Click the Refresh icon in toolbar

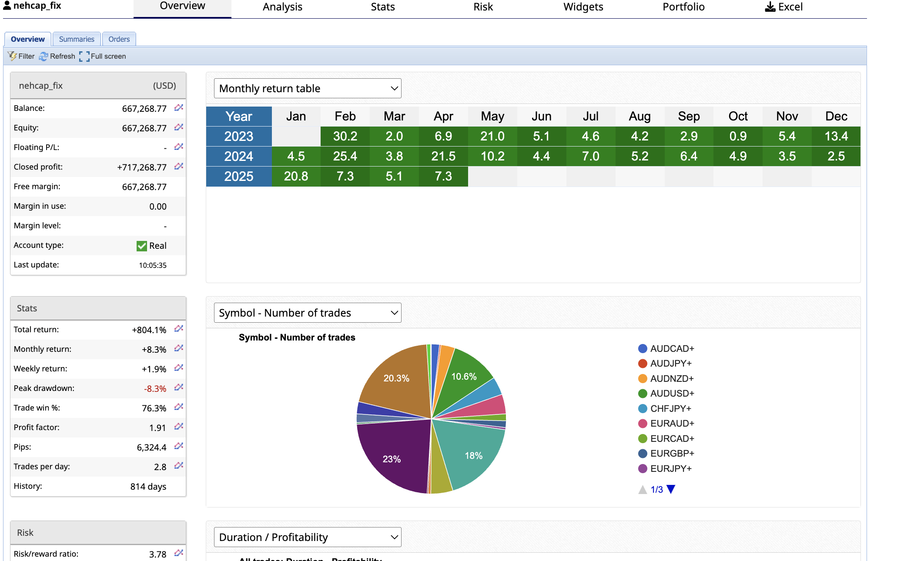(x=44, y=57)
